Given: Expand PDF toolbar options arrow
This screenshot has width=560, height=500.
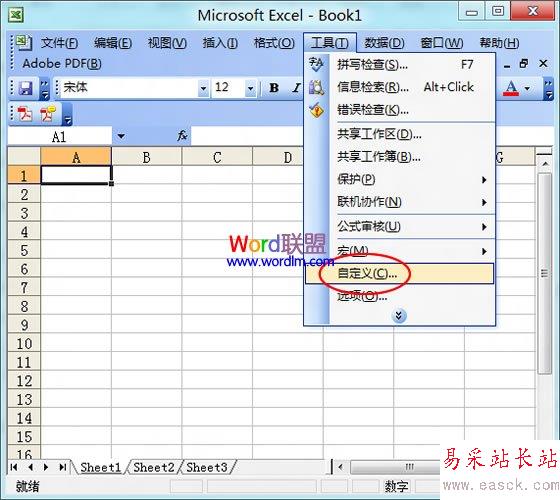Looking at the screenshot, I should [x=68, y=115].
